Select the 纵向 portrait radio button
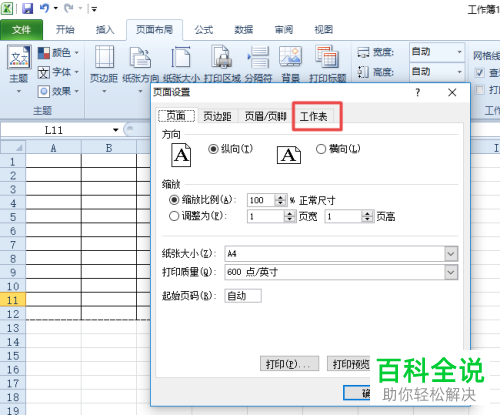The image size is (500, 415). point(213,149)
